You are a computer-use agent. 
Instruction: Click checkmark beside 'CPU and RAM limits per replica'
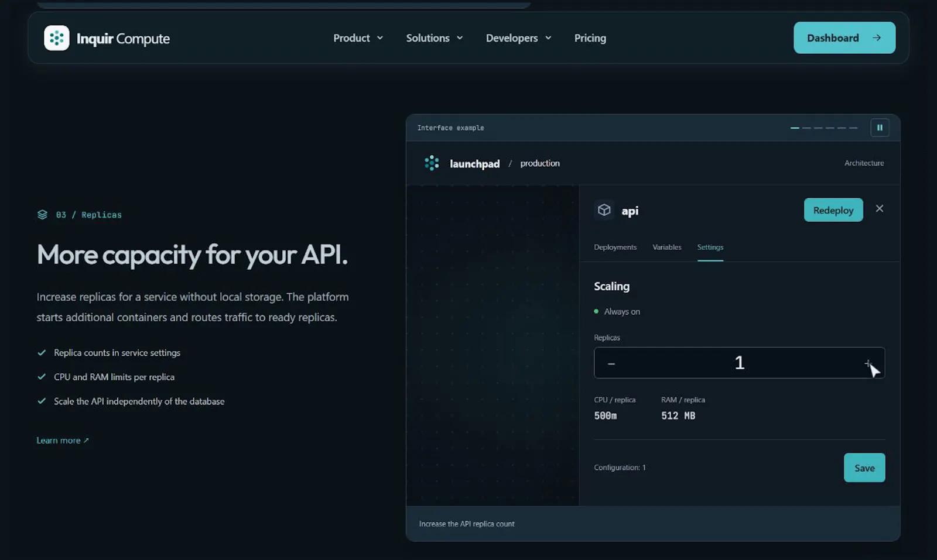click(42, 377)
